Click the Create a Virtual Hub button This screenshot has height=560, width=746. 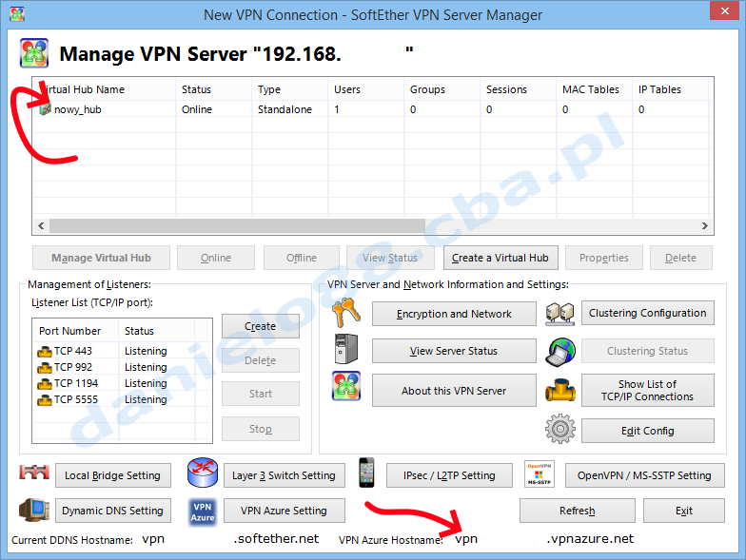[501, 258]
